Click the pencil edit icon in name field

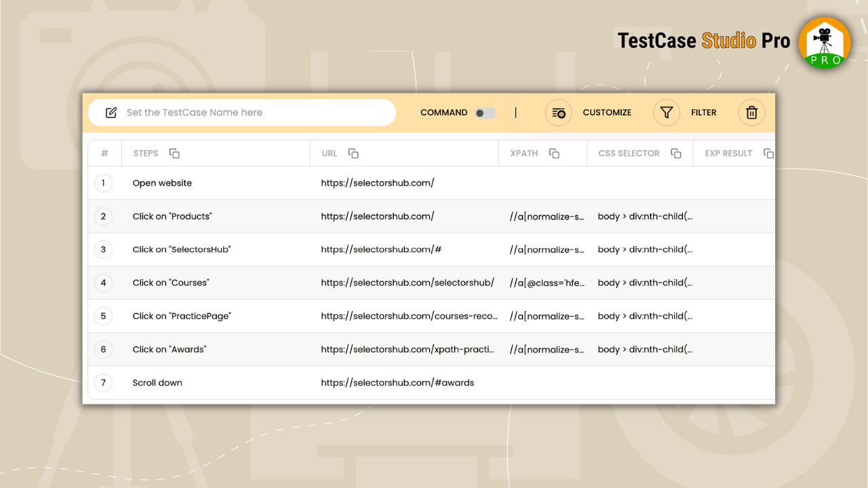pos(111,113)
